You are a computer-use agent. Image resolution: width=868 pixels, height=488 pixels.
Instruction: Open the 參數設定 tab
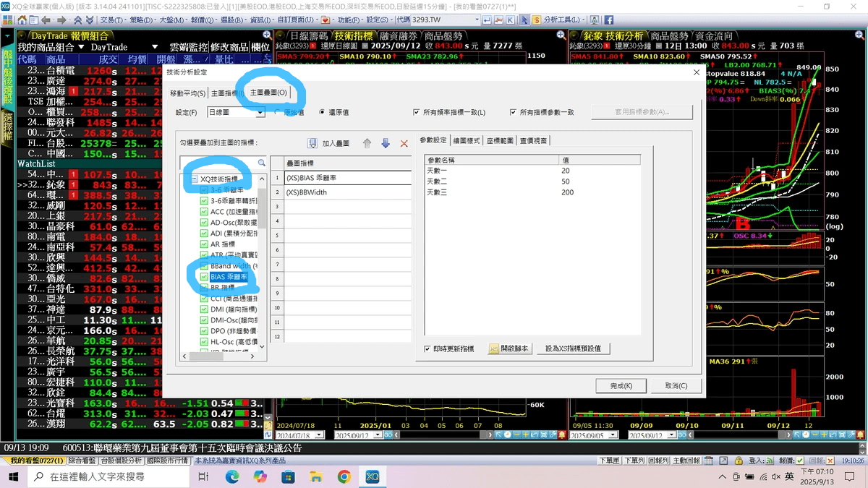click(x=433, y=140)
